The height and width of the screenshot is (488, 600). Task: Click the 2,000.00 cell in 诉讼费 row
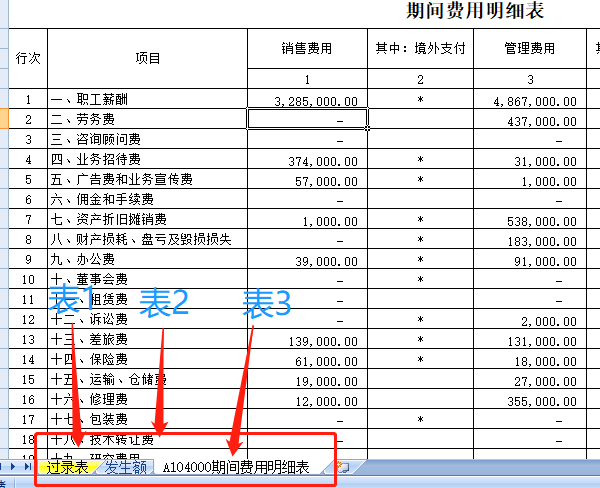click(x=530, y=319)
